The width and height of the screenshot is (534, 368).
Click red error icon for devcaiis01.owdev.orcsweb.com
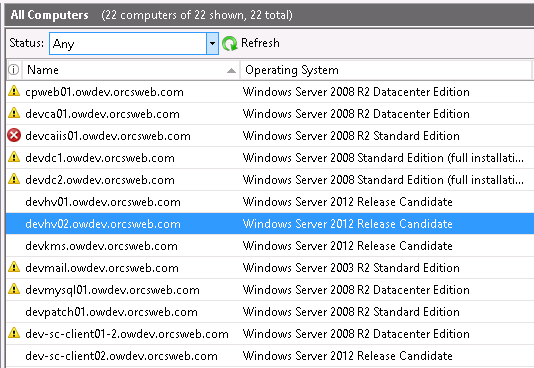click(14, 135)
